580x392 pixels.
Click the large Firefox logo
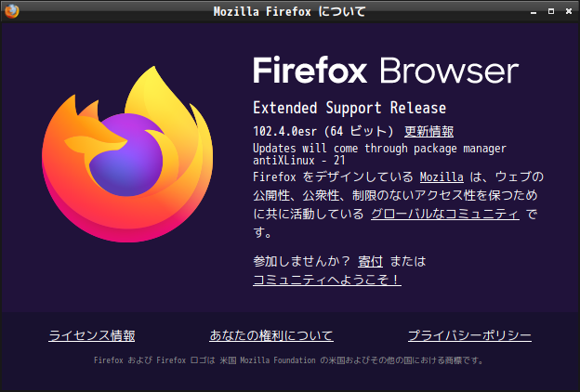pyautogui.click(x=127, y=154)
